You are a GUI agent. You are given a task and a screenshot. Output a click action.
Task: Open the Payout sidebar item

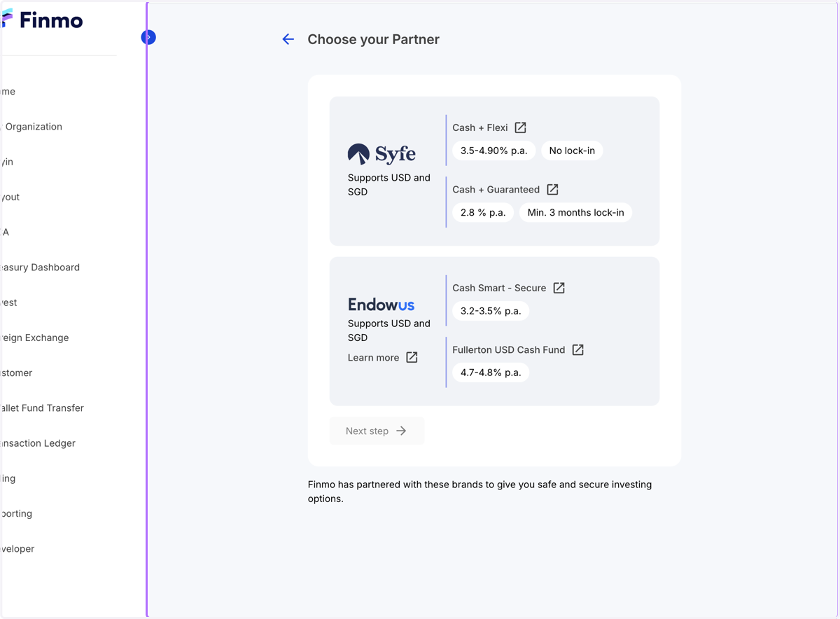pos(10,197)
